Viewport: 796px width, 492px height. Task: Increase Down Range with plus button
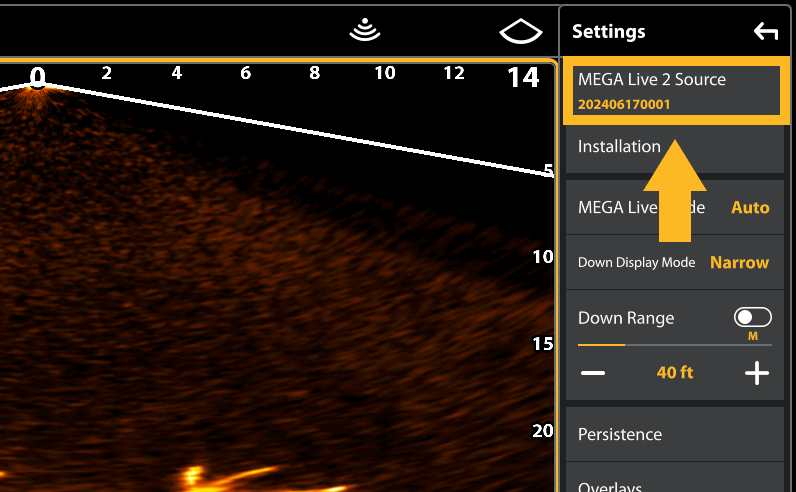[757, 373]
